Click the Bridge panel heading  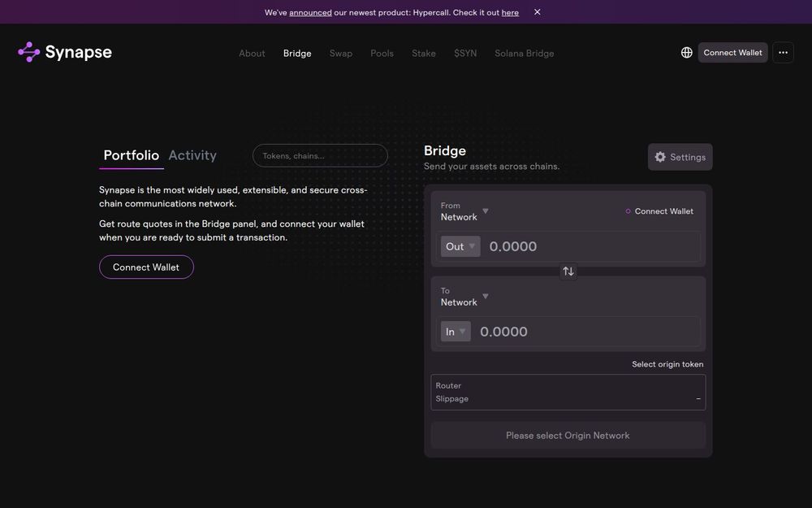click(445, 151)
